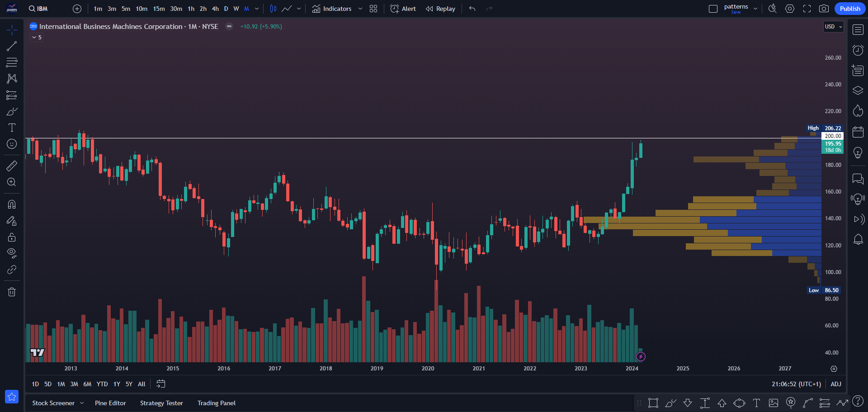Open the Strategy Tester tab
This screenshot has width=868, height=412.
[161, 403]
